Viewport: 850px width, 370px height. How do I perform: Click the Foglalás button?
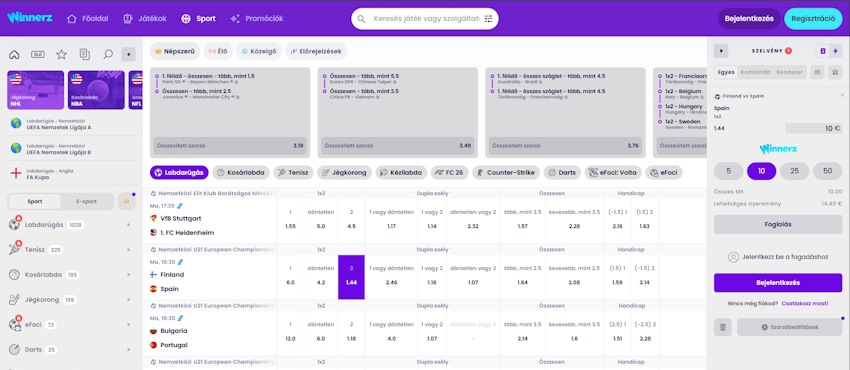coord(778,224)
